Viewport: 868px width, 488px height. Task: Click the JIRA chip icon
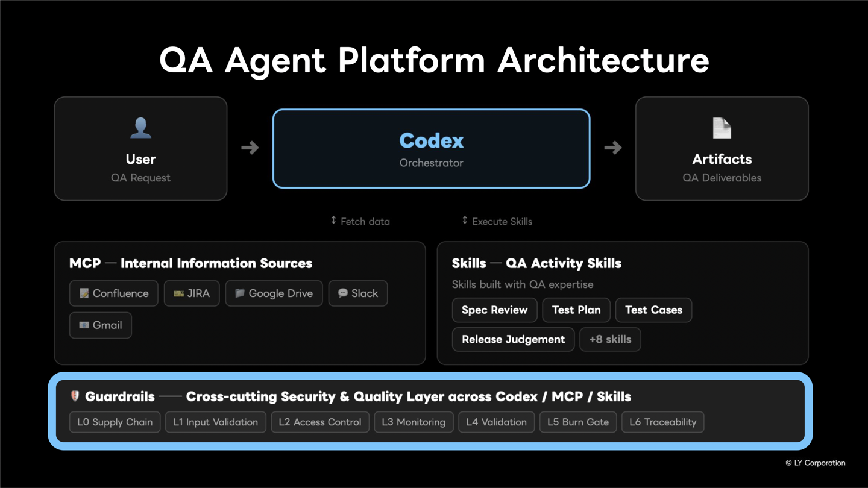point(178,293)
